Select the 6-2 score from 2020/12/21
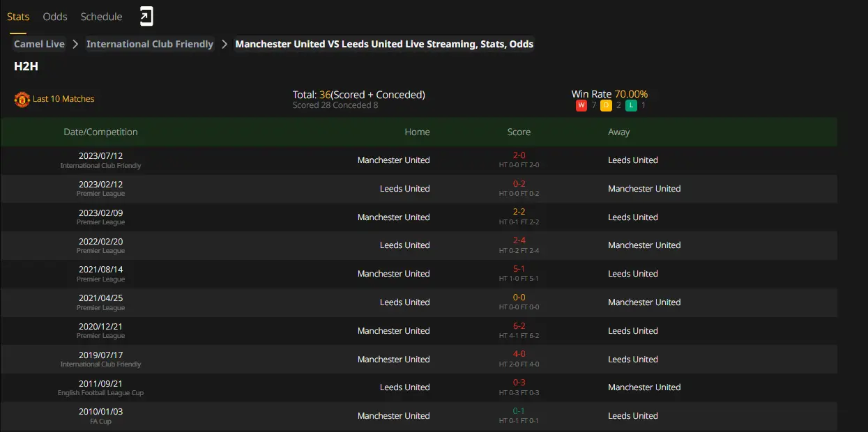The width and height of the screenshot is (868, 432). click(519, 326)
